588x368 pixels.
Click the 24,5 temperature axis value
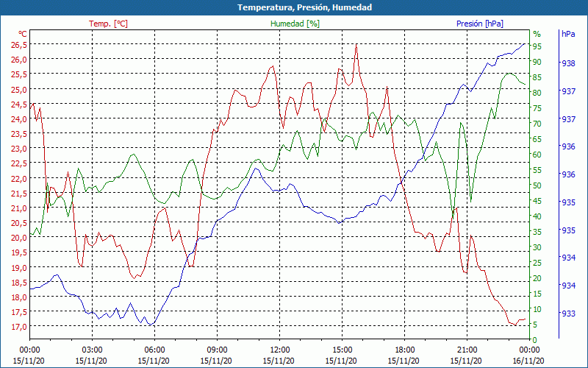[x=19, y=104]
